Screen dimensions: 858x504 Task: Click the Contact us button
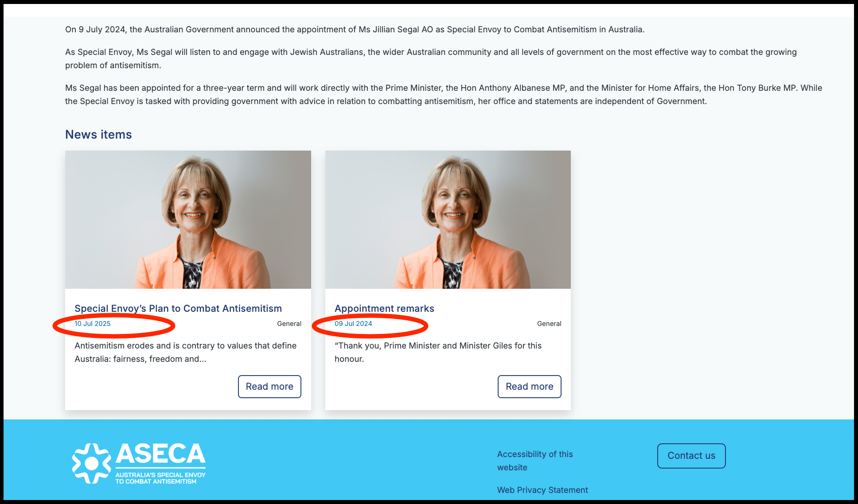[x=691, y=456]
